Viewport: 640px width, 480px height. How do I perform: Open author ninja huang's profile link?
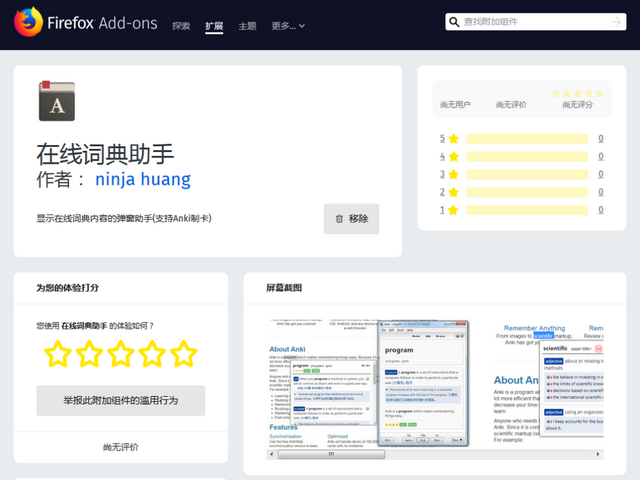[x=143, y=179]
